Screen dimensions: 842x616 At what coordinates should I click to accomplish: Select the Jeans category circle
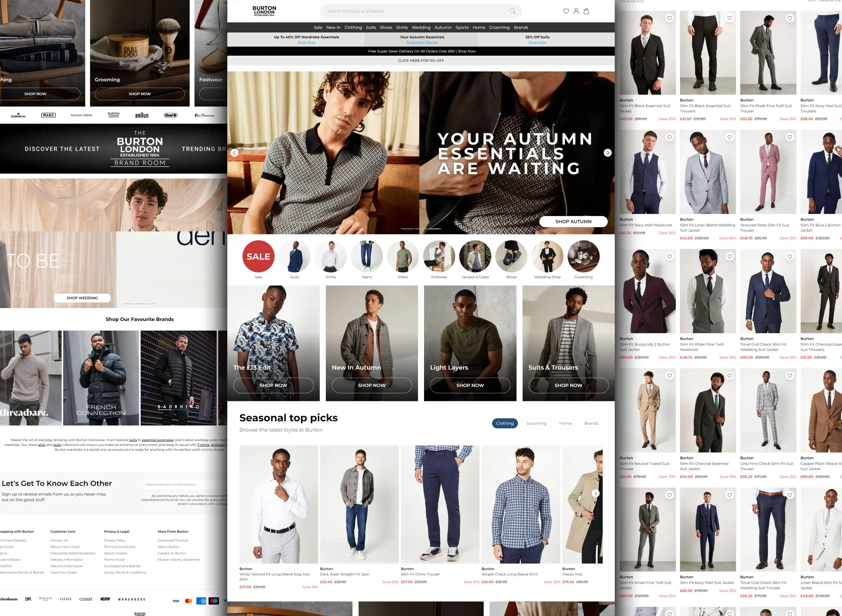pyautogui.click(x=367, y=256)
